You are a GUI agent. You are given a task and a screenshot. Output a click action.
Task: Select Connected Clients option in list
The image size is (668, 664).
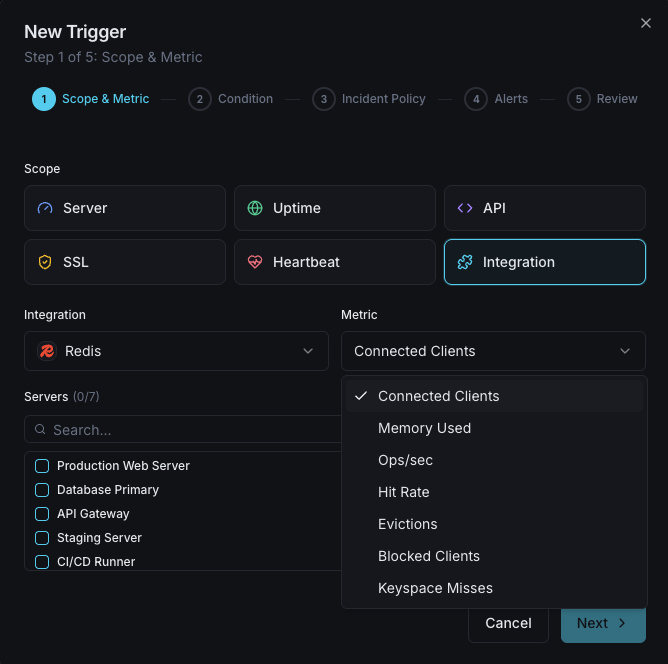(494, 396)
